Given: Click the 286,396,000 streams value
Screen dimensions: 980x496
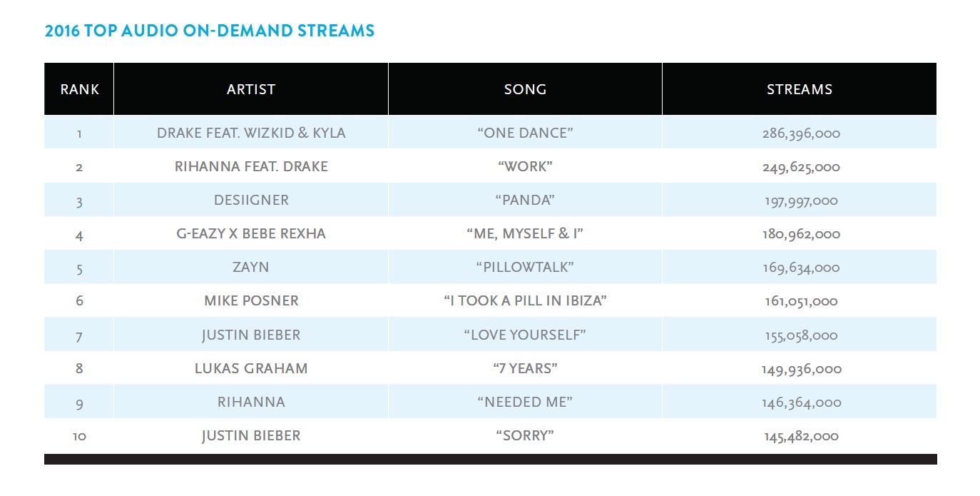Looking at the screenshot, I should [800, 133].
